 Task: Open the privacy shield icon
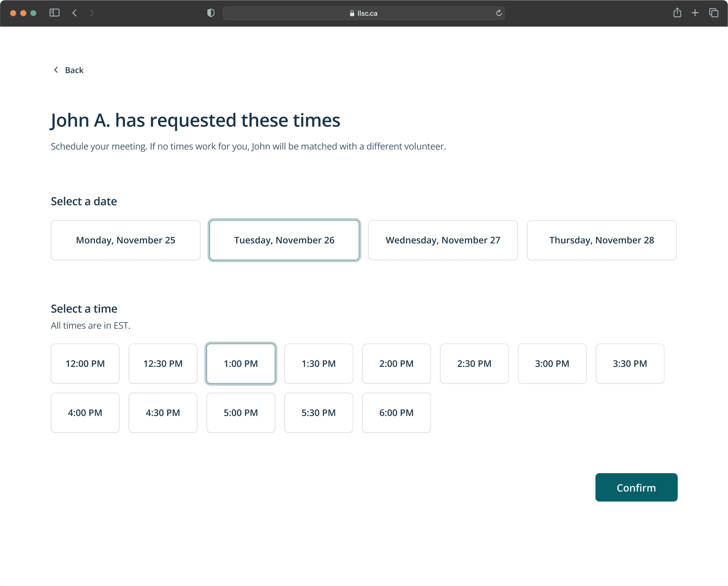coord(211,13)
